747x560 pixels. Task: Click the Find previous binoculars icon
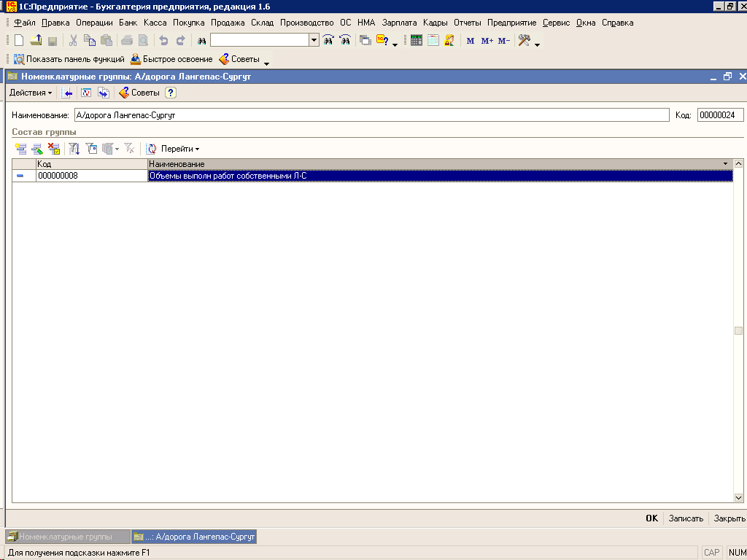pyautogui.click(x=345, y=41)
